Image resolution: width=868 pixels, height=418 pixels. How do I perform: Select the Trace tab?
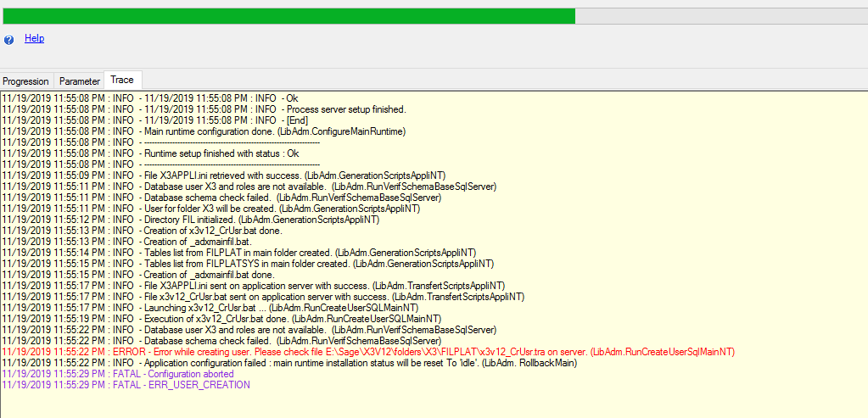click(122, 81)
